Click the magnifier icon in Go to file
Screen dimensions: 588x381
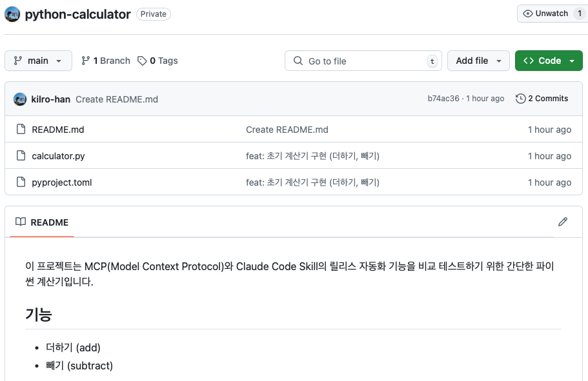298,61
